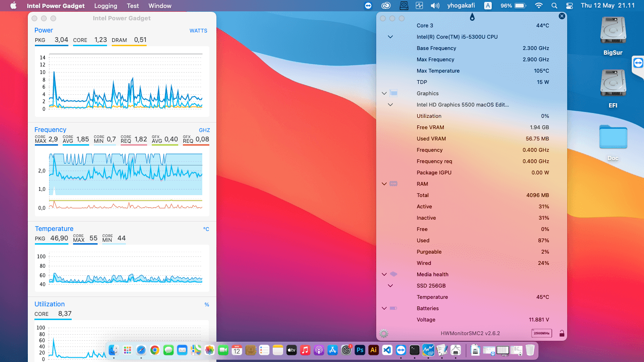Select the TDP row in HWMonitorSMC2
644x362 pixels.
471,82
